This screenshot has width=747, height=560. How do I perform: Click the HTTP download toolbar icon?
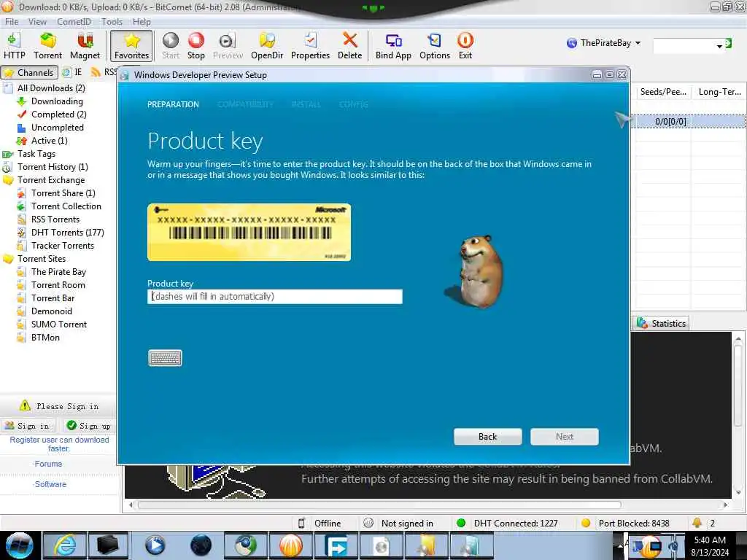pos(15,46)
